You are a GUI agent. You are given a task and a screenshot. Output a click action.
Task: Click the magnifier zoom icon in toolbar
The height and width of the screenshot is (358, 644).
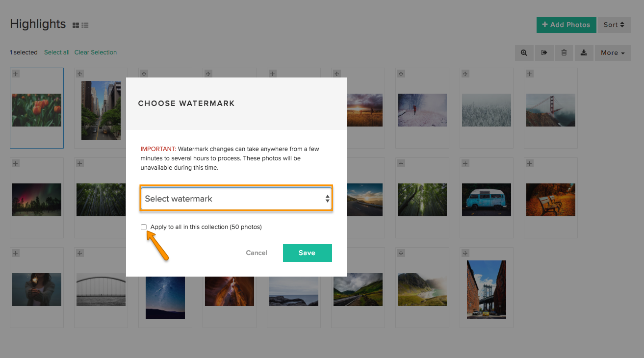pyautogui.click(x=524, y=53)
